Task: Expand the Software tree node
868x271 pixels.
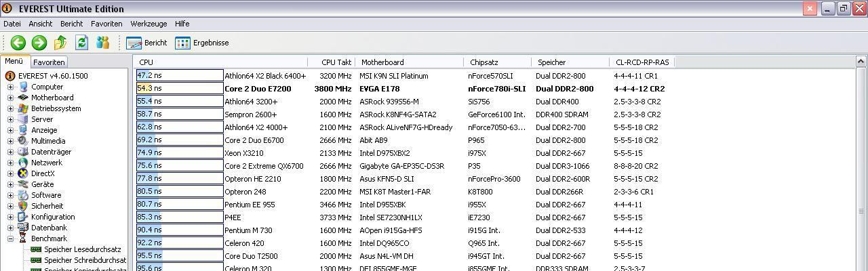Action: [10, 195]
